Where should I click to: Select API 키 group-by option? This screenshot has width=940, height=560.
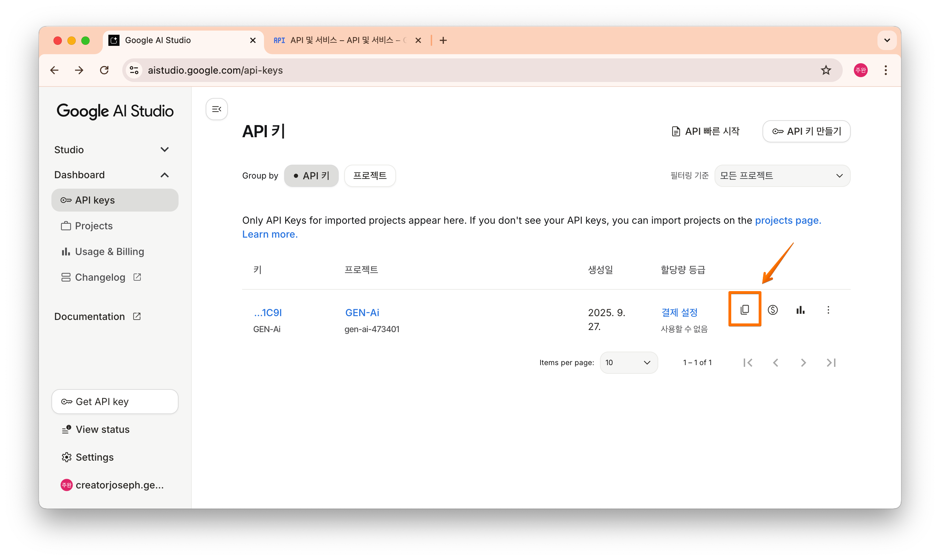click(x=311, y=175)
